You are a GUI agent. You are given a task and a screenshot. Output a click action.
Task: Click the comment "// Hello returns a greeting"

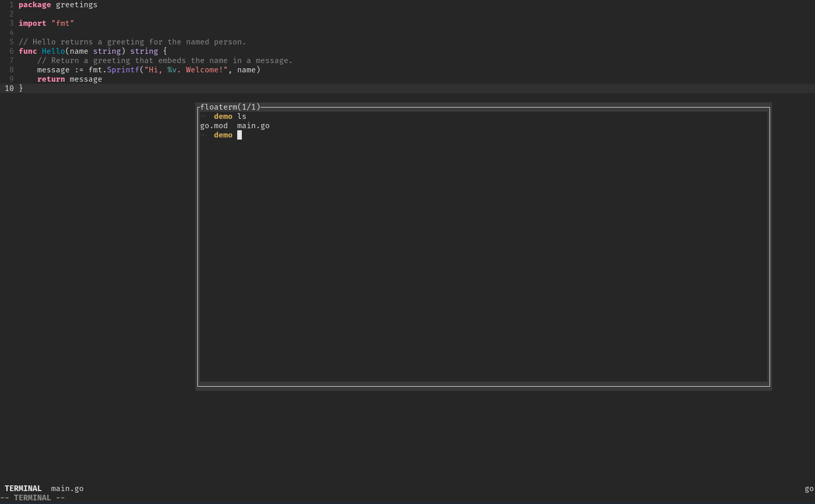click(x=132, y=42)
